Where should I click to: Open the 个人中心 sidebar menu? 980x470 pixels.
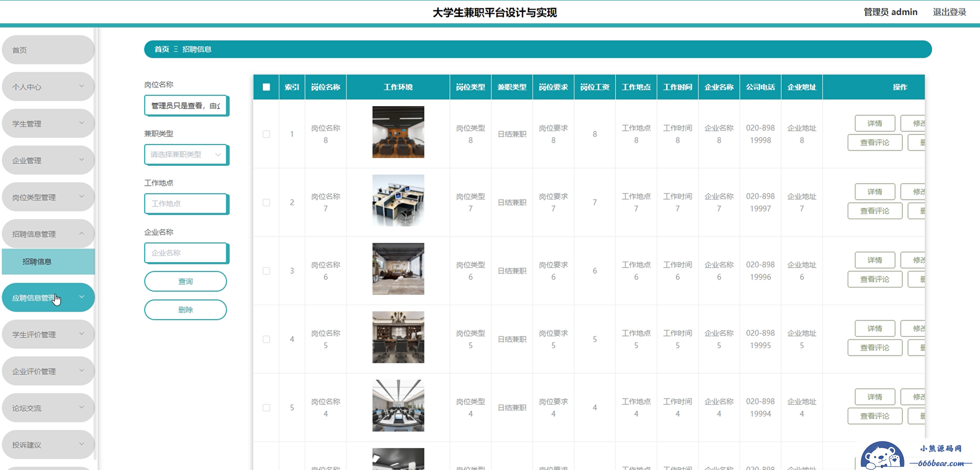48,87
